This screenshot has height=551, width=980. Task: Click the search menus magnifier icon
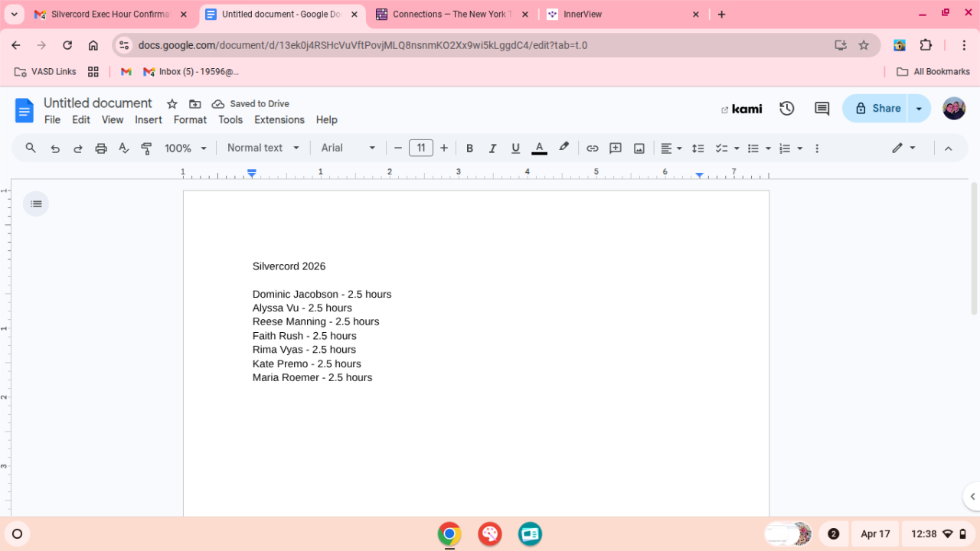pyautogui.click(x=31, y=148)
